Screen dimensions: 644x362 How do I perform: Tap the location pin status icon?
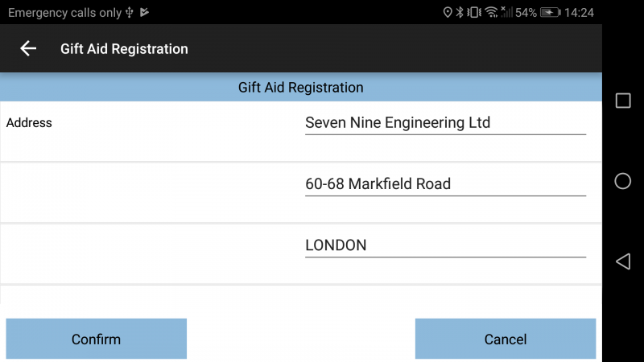(x=448, y=12)
